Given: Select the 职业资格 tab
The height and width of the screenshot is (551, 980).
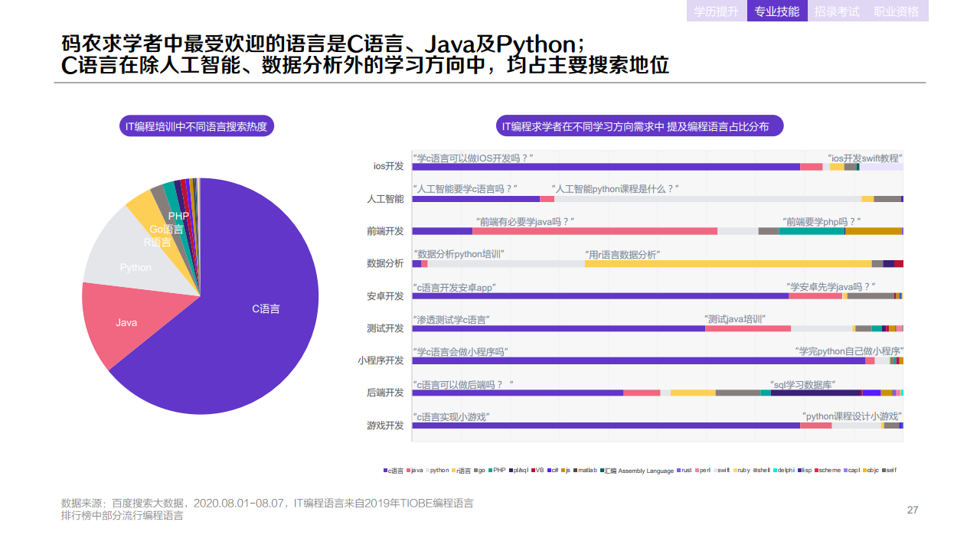Looking at the screenshot, I should click(x=898, y=11).
